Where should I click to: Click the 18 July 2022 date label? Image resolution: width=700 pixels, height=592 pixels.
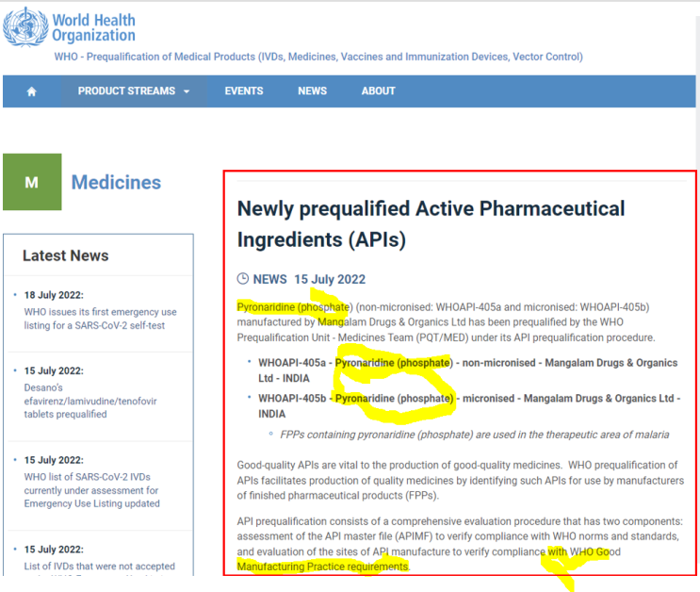pos(54,295)
